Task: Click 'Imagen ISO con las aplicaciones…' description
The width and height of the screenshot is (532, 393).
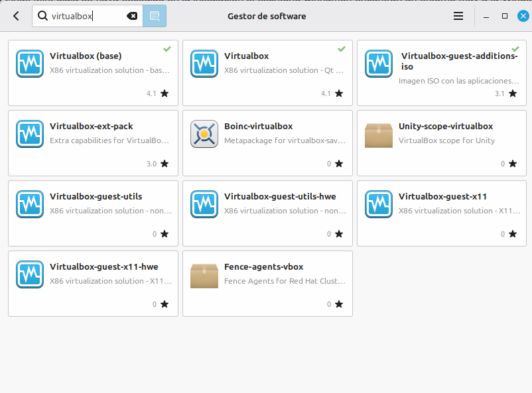Action: (459, 81)
